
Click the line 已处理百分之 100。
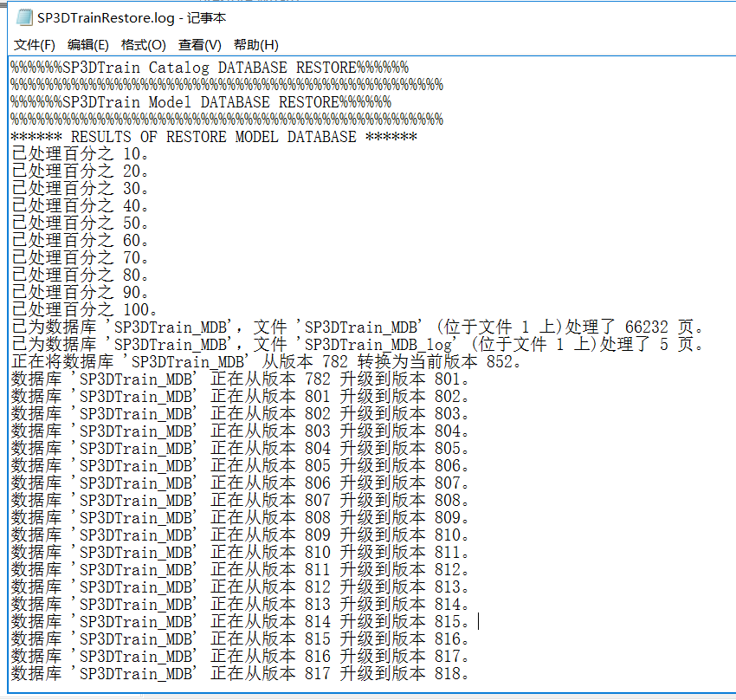click(x=84, y=310)
